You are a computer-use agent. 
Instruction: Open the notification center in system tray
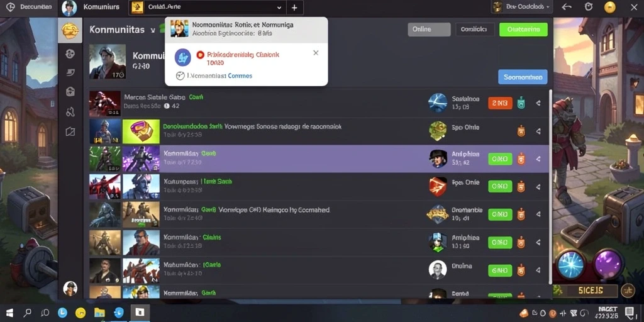pyautogui.click(x=629, y=312)
